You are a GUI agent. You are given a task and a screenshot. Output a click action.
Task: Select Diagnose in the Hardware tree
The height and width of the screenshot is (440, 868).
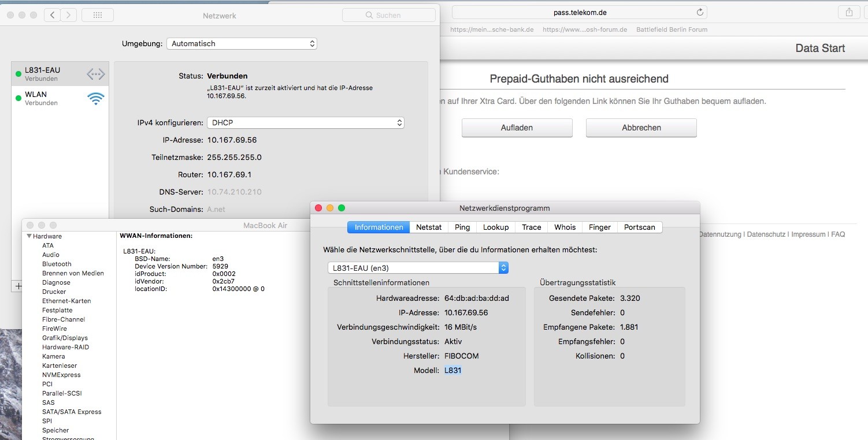[x=56, y=282]
